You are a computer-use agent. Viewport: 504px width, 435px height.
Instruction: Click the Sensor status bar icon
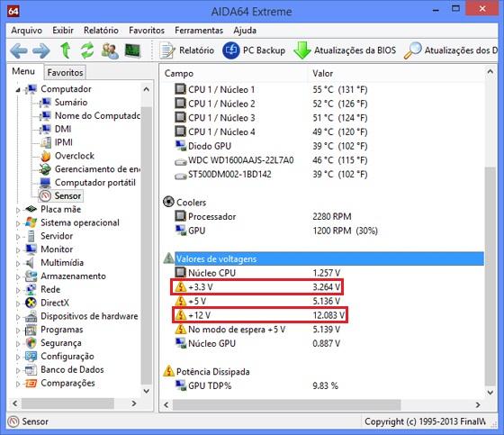tap(13, 421)
